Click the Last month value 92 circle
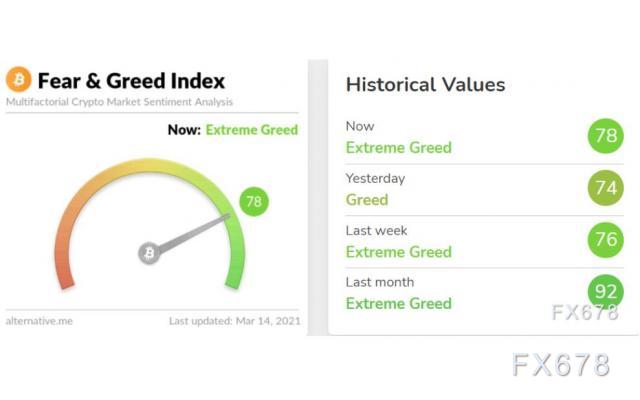Image resolution: width=640 pixels, height=400 pixels. pyautogui.click(x=606, y=291)
